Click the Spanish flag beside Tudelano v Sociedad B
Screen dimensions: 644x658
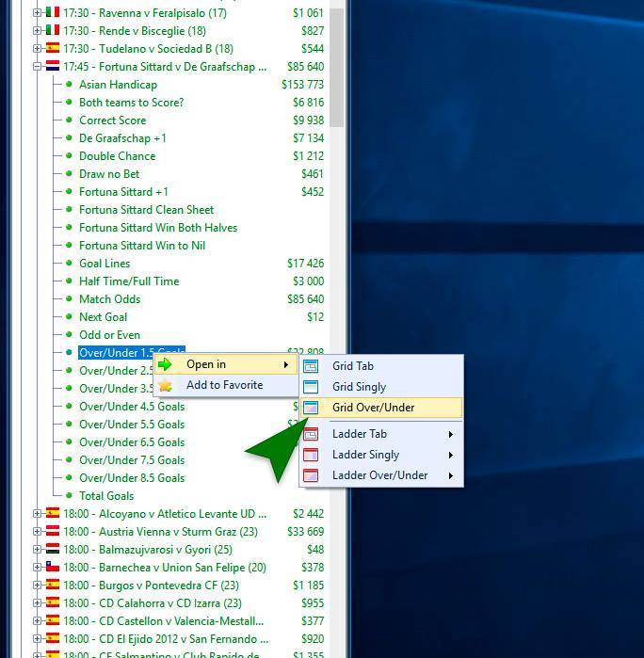click(53, 48)
